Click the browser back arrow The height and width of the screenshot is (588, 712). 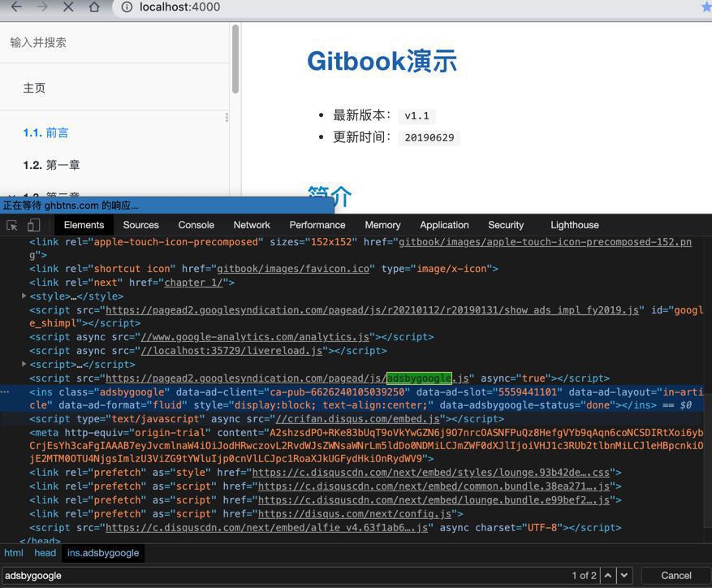16,6
